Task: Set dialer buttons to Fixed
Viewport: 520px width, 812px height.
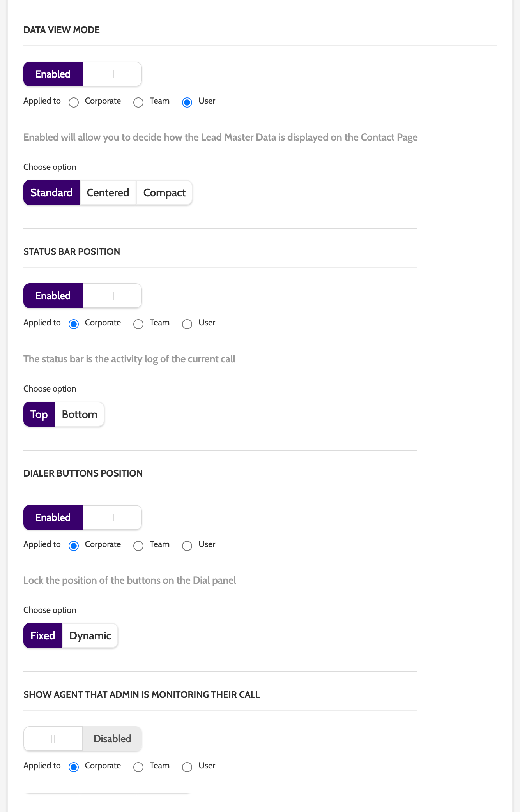Action: click(43, 635)
